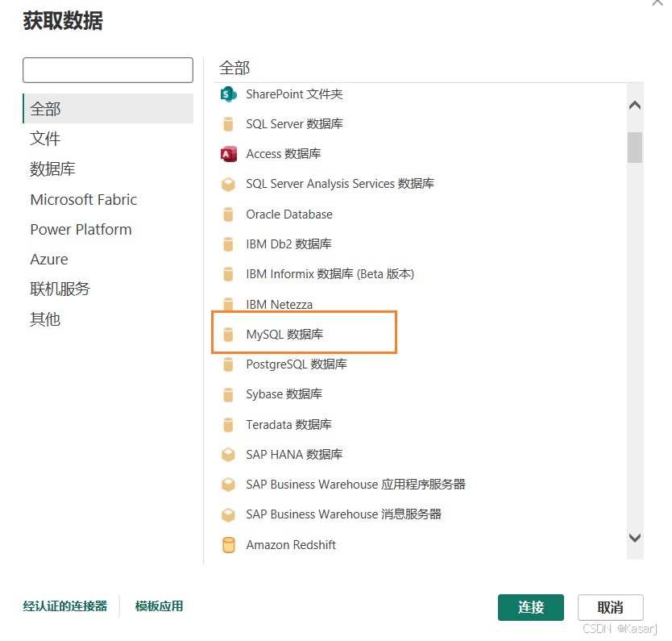Select the 数据库 category

click(x=108, y=169)
